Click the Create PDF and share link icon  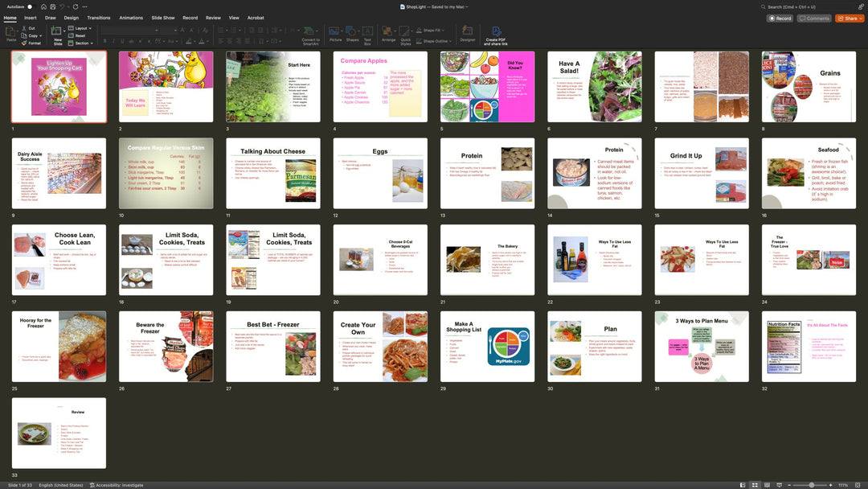tap(496, 32)
